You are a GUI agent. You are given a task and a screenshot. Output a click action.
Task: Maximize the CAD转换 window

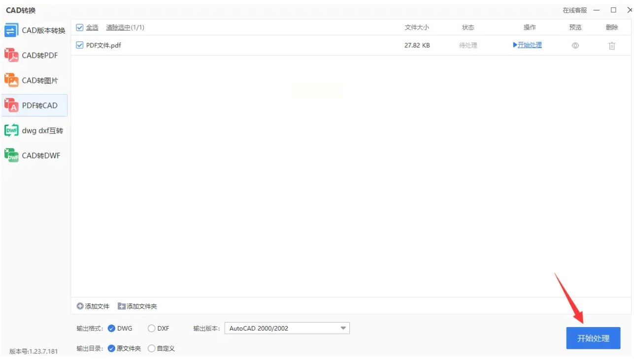(613, 10)
